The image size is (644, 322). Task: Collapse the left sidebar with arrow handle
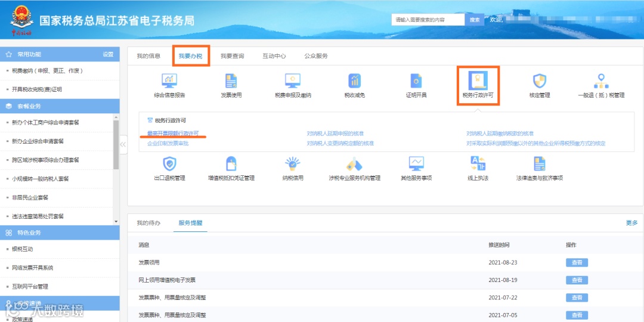[123, 144]
